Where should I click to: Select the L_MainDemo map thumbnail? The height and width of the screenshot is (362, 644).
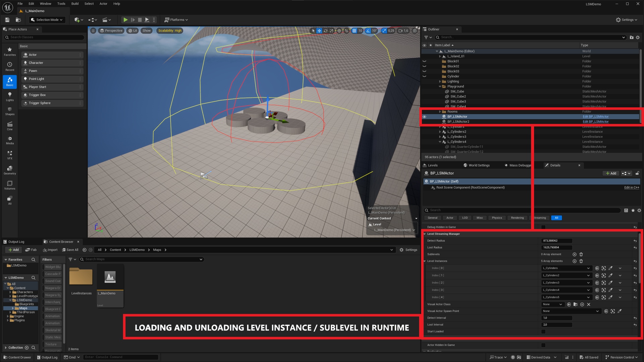point(110,285)
